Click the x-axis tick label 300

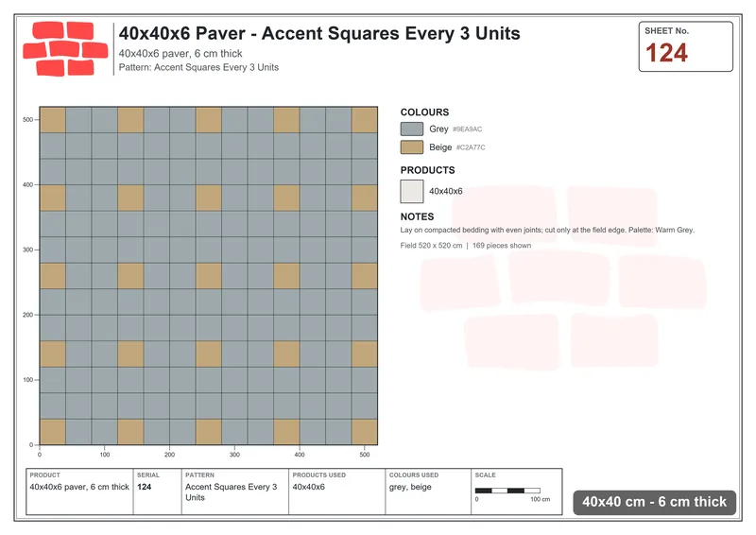pos(234,455)
